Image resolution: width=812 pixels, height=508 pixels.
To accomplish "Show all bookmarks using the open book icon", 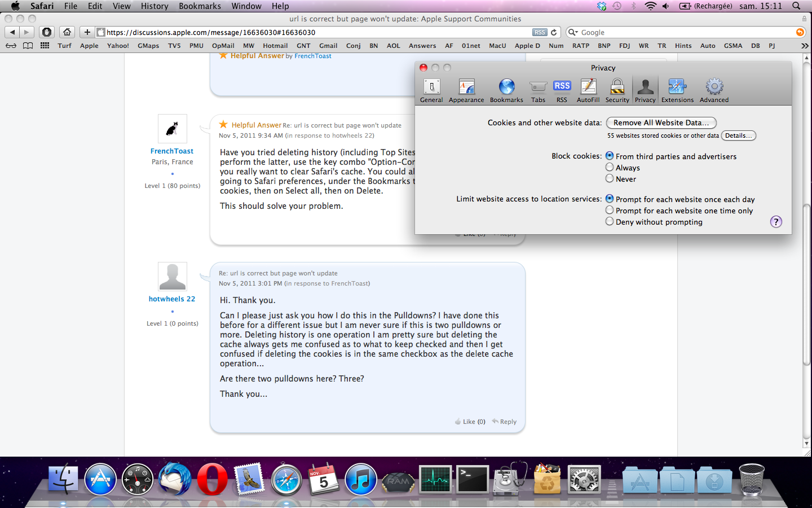I will click(x=28, y=46).
